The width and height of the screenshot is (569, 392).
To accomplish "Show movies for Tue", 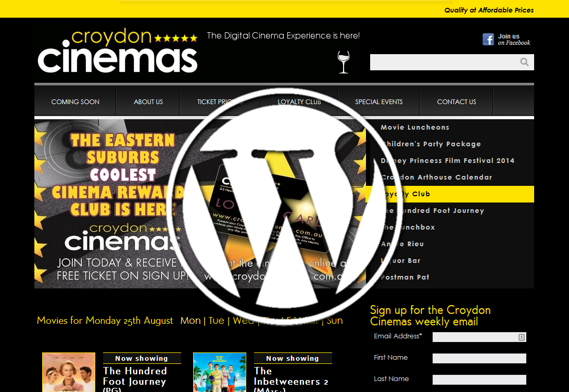I will tap(216, 321).
